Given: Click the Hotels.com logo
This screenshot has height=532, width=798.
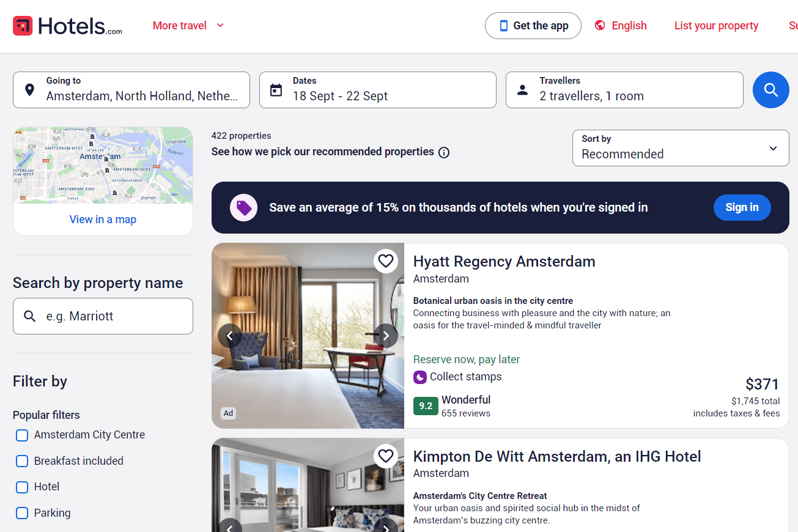Looking at the screenshot, I should click(x=67, y=26).
